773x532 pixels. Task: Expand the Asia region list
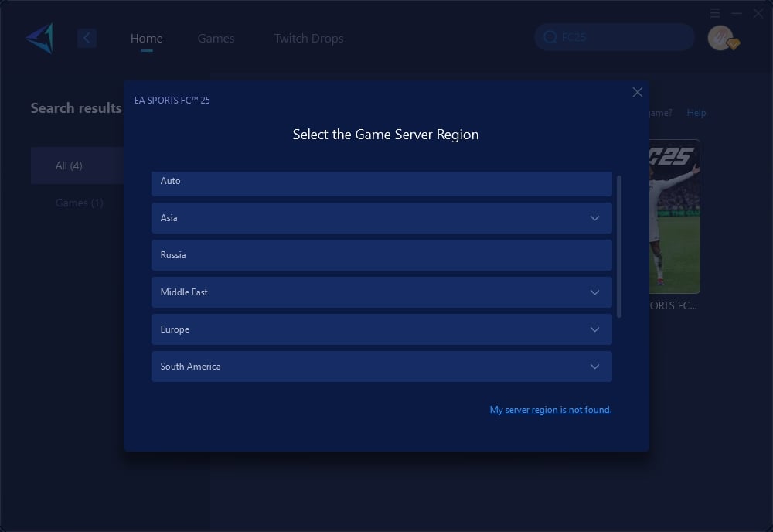(x=382, y=218)
